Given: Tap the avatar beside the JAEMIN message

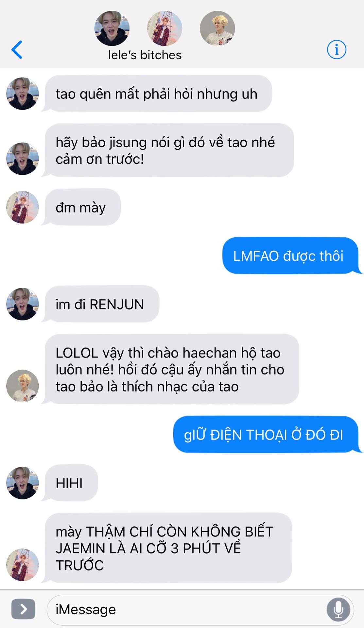Looking at the screenshot, I should coord(23,565).
